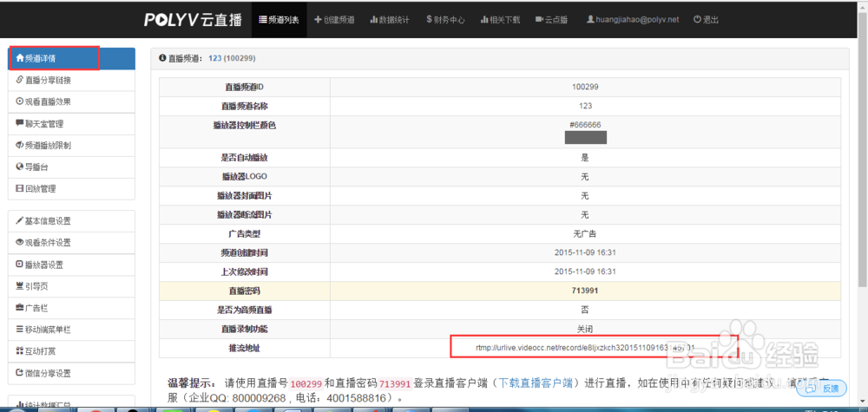Click the 直播录制功能 value 关闭
This screenshot has height=412, width=868.
(585, 329)
